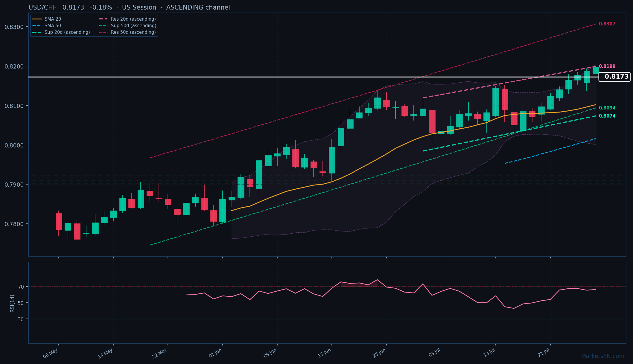This screenshot has width=633, height=364.
Task: Click the Sup 50d (ascending) legend label
Action: 134,26
